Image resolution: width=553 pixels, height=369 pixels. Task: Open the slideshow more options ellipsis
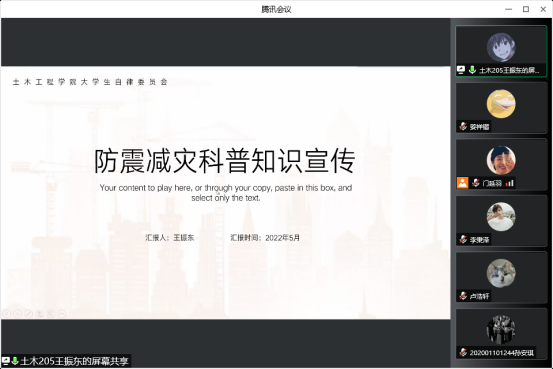(62, 313)
